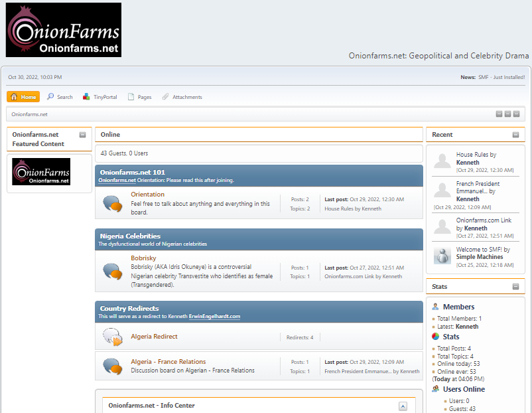Open the Nigeria Celebrities category
The image size is (532, 413).
130,236
